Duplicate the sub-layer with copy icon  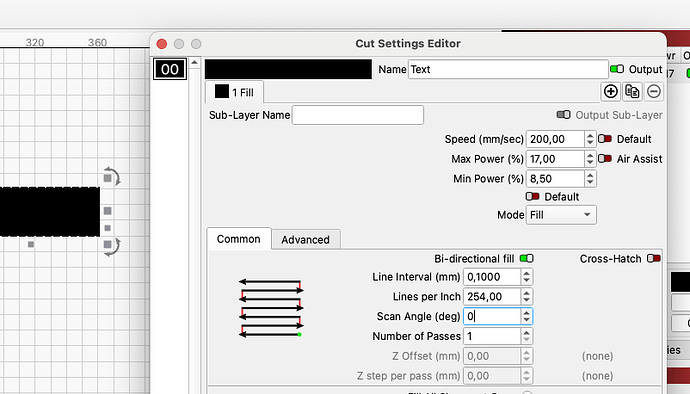(632, 92)
